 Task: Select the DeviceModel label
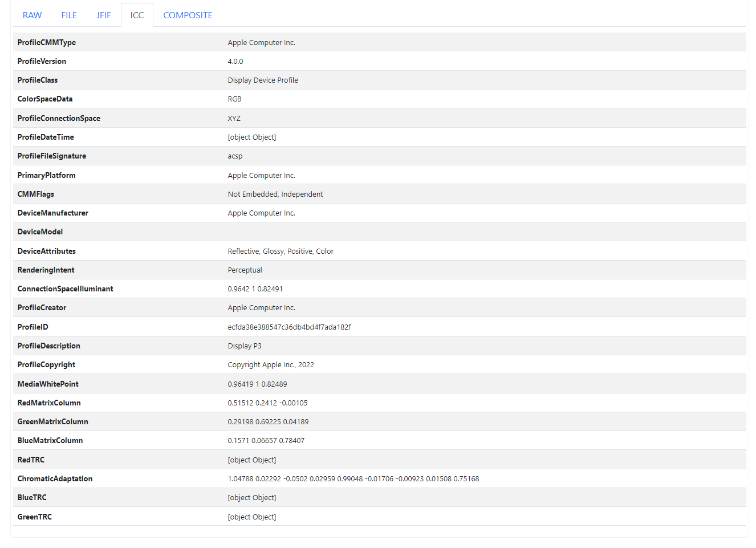(x=40, y=232)
